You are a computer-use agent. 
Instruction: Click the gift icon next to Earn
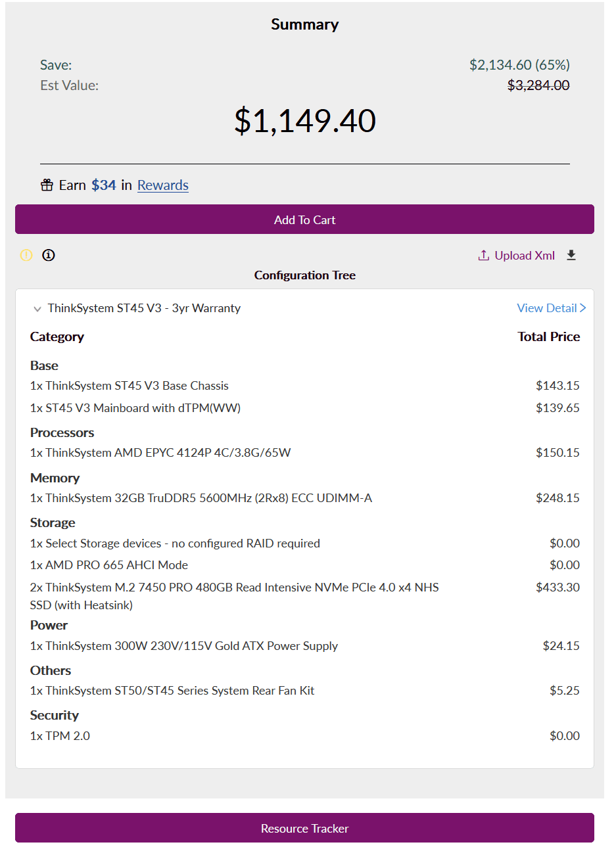[x=47, y=185]
